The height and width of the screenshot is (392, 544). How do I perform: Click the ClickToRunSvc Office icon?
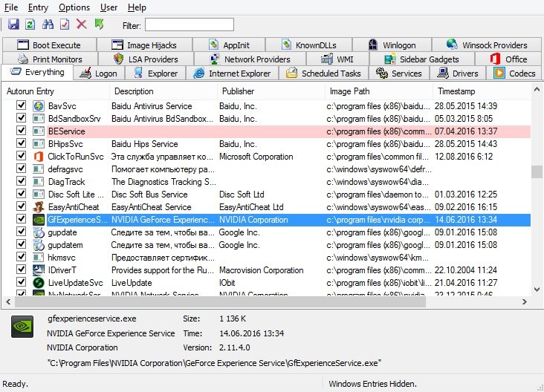click(39, 157)
